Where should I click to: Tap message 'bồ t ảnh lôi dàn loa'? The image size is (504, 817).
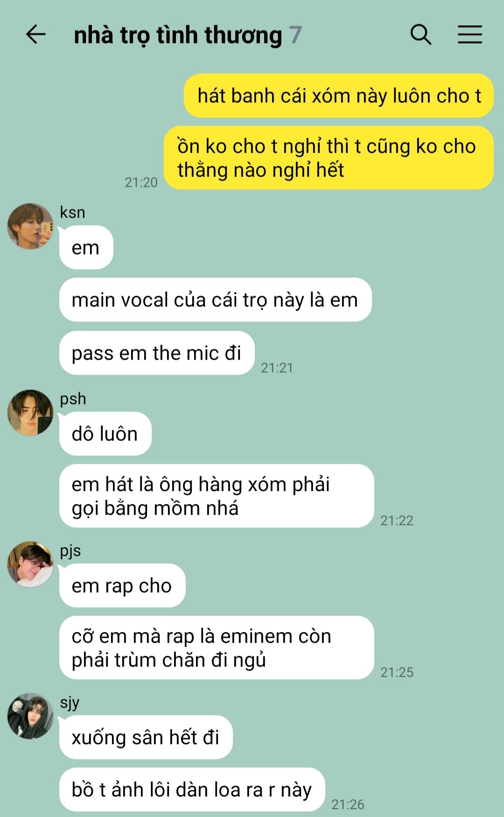click(x=192, y=790)
